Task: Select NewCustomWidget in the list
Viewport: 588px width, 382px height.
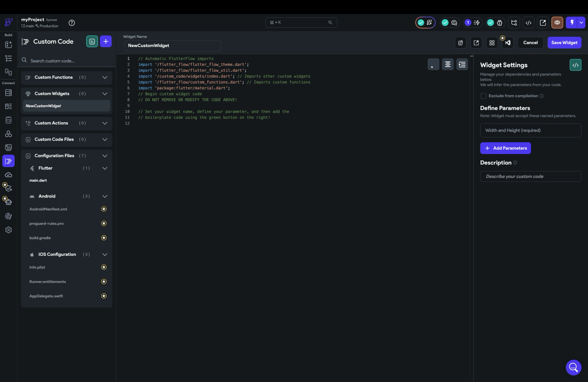Action: pyautogui.click(x=67, y=106)
